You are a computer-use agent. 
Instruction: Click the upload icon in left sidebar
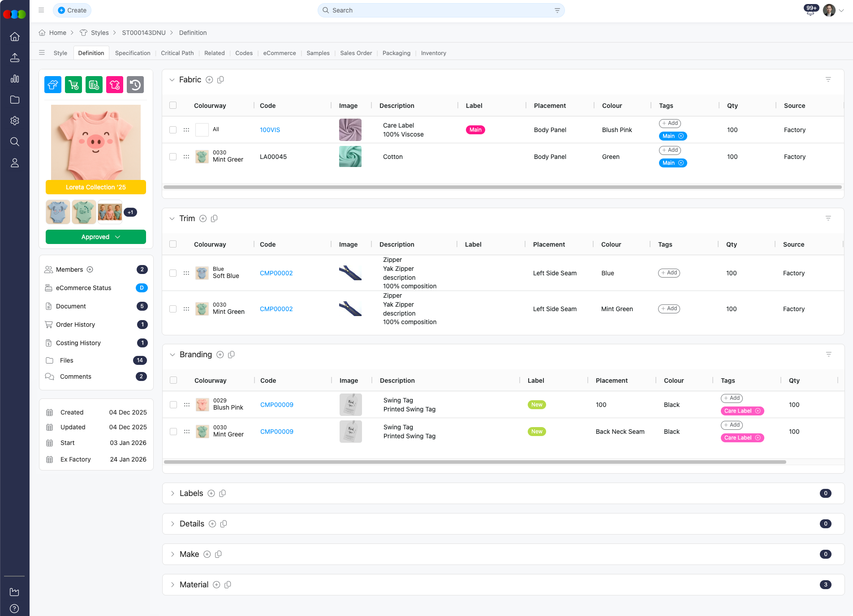pos(15,58)
